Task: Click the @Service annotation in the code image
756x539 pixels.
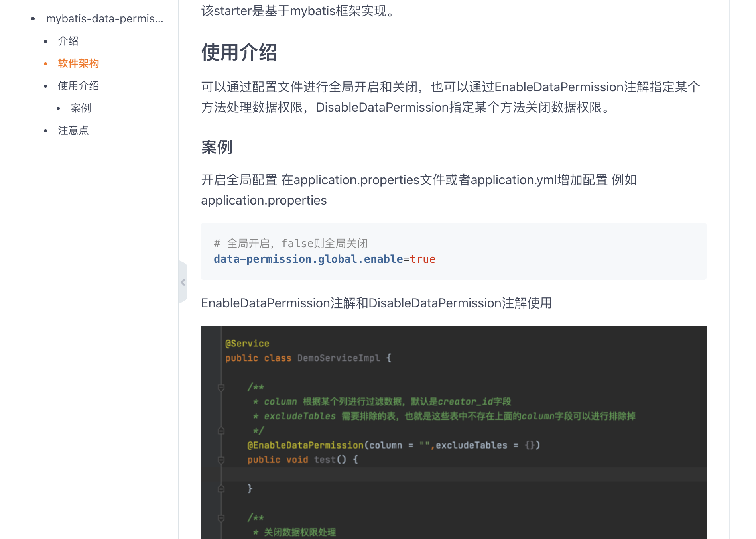Action: click(x=247, y=343)
